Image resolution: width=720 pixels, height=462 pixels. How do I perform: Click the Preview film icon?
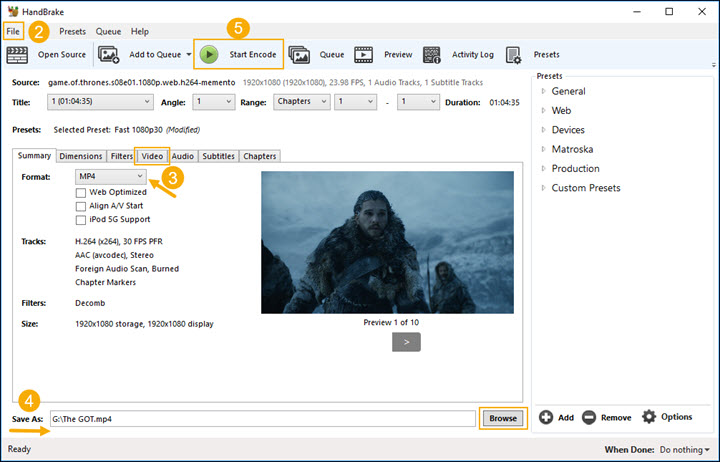click(x=364, y=55)
